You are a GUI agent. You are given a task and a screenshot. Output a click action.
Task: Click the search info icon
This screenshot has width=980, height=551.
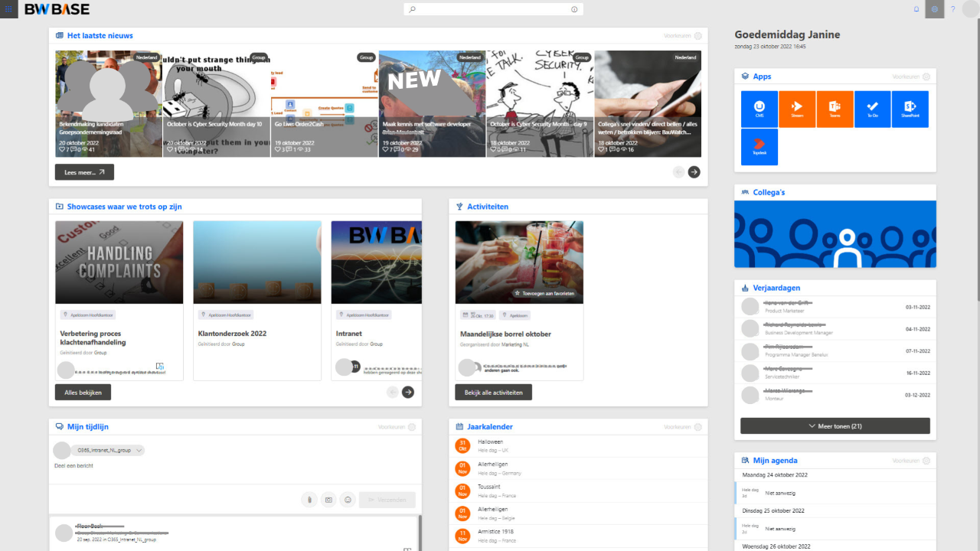(574, 9)
